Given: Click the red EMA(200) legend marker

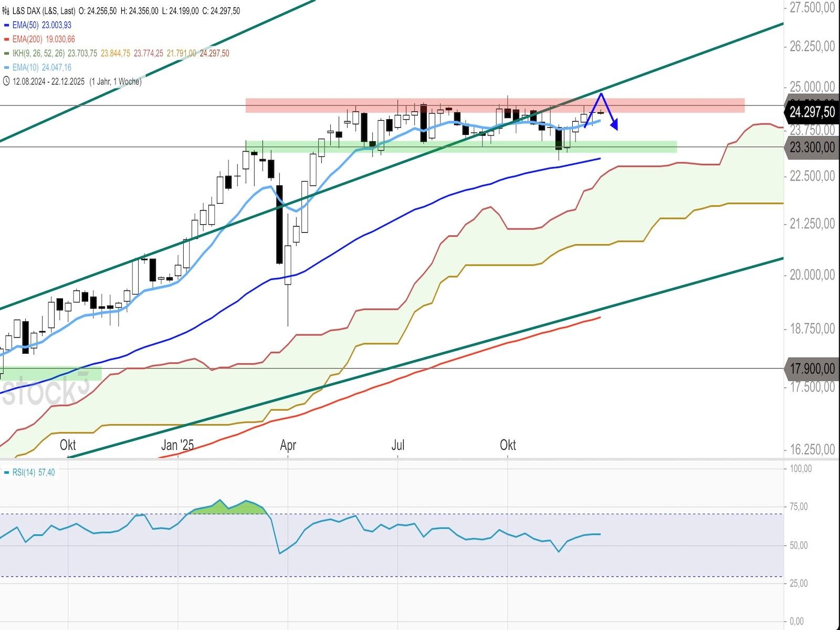Looking at the screenshot, I should tap(6, 39).
